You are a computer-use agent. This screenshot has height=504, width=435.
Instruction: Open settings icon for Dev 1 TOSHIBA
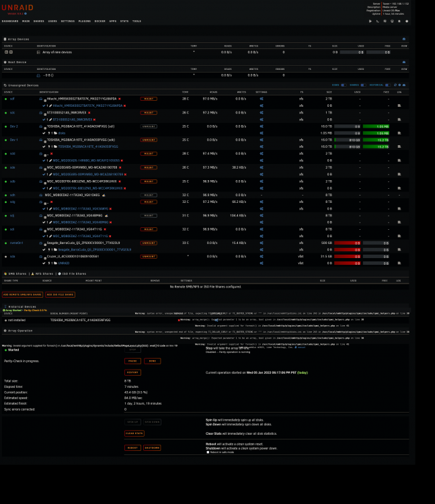click(262, 140)
